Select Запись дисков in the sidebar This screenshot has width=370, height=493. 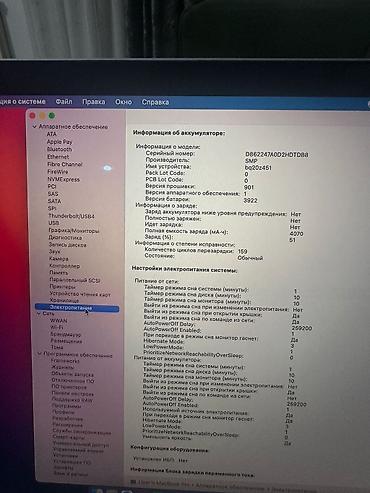(x=68, y=245)
